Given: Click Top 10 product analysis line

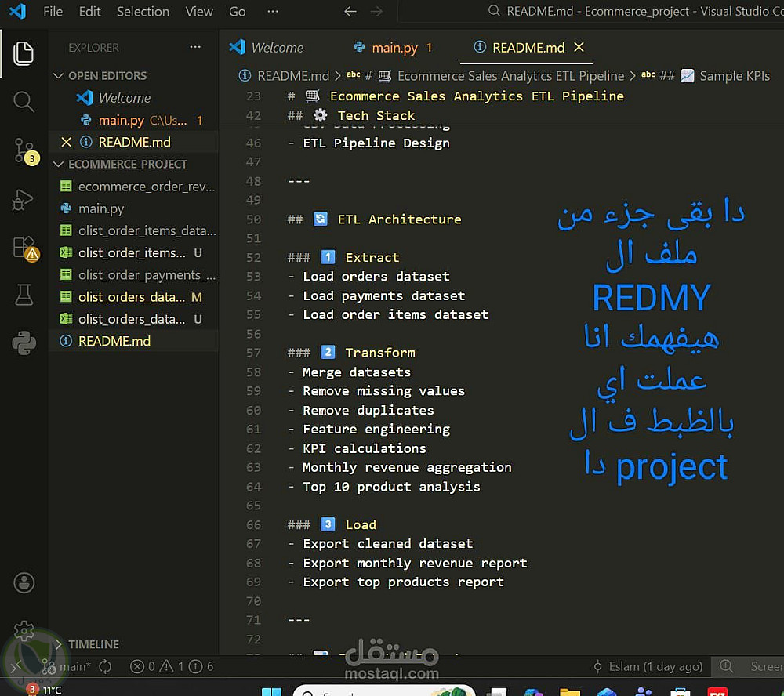Looking at the screenshot, I should pos(391,487).
